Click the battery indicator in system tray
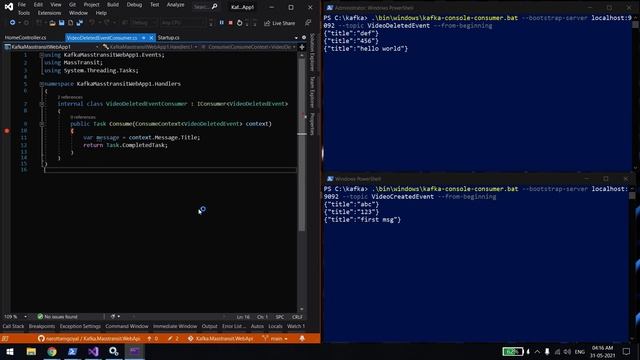This screenshot has height=360, width=640. pos(513,351)
